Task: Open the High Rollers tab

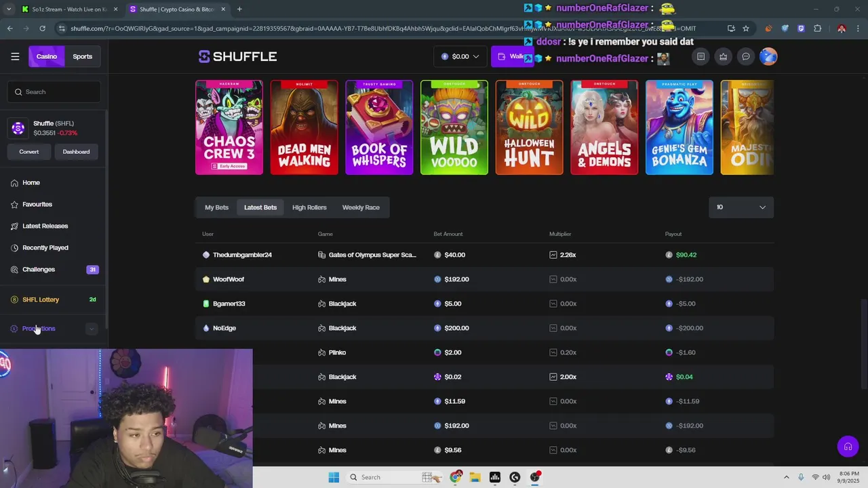Action: 309,207
